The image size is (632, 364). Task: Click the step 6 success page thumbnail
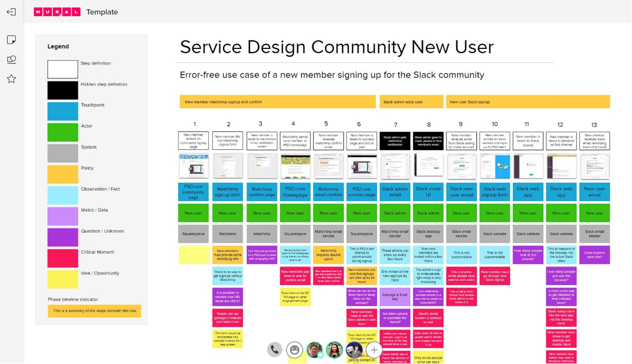362,166
